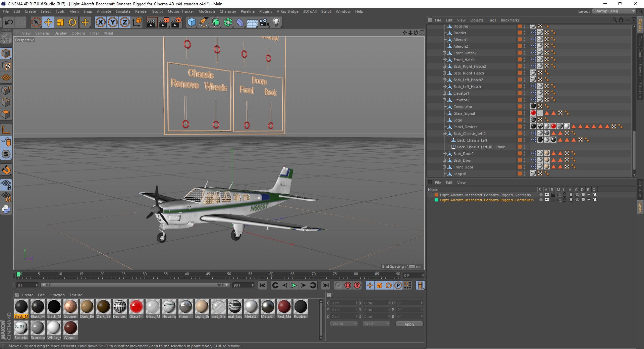Image resolution: width=644 pixels, height=349 pixels.
Task: Click the Apply button
Action: 409,324
